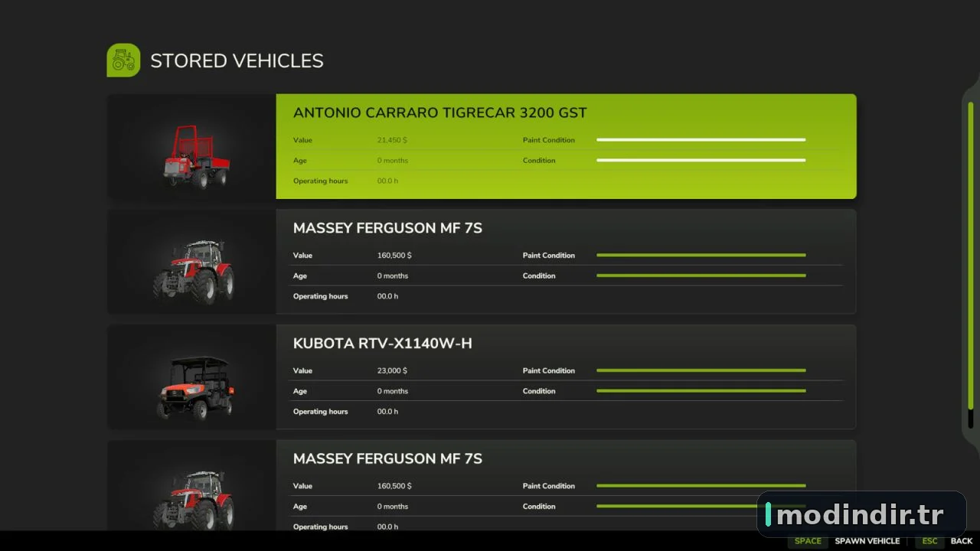Click "Paint Condition" label of MF 7S above Kubota
980x551 pixels.
click(549, 256)
